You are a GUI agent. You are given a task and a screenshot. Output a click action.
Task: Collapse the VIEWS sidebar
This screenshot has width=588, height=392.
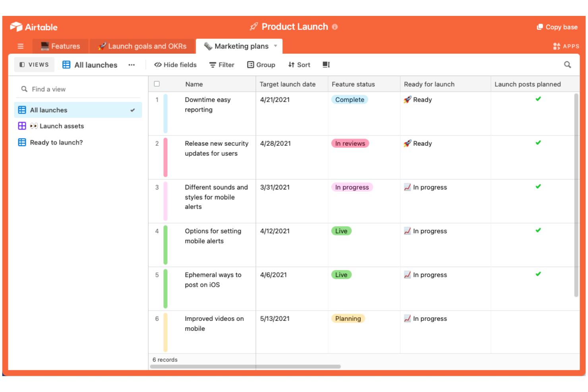click(34, 64)
